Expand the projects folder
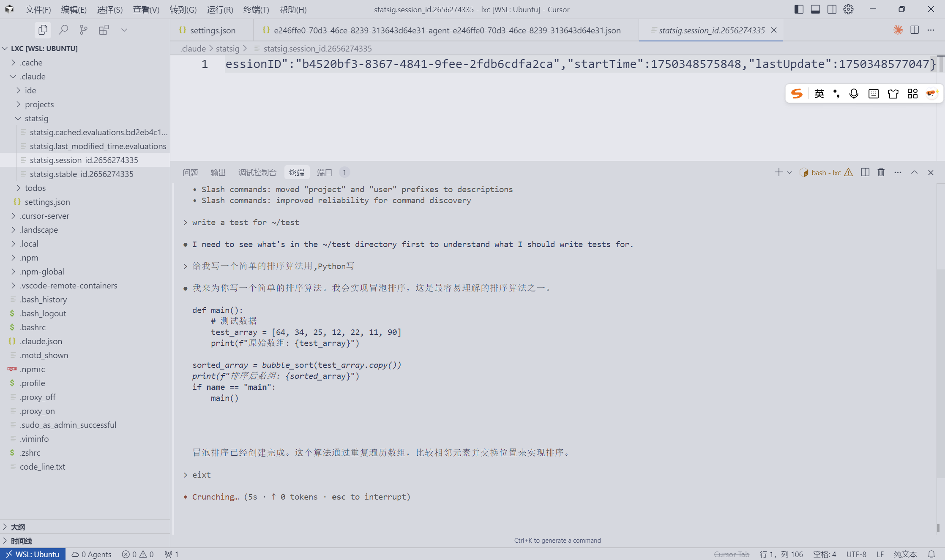The width and height of the screenshot is (945, 560). (39, 104)
